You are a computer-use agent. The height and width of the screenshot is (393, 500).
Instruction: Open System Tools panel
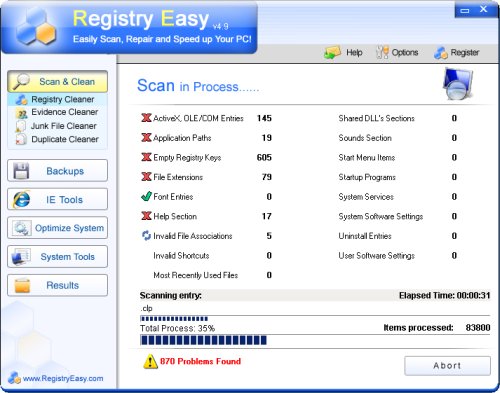(57, 257)
